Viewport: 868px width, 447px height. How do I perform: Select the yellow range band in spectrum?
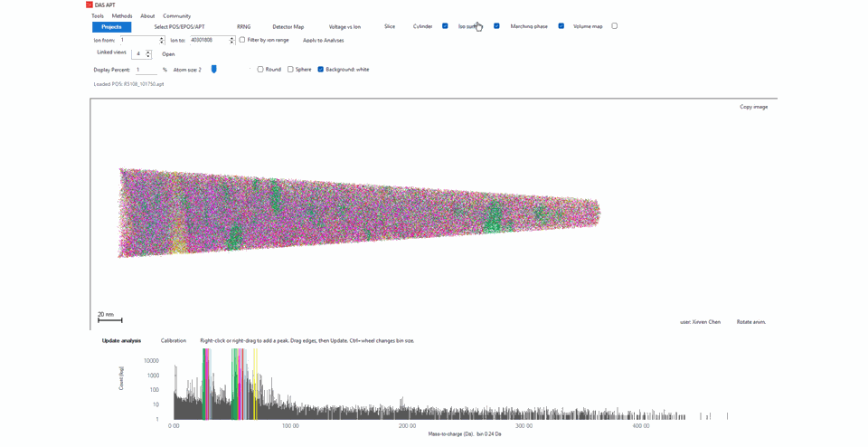pyautogui.click(x=256, y=384)
